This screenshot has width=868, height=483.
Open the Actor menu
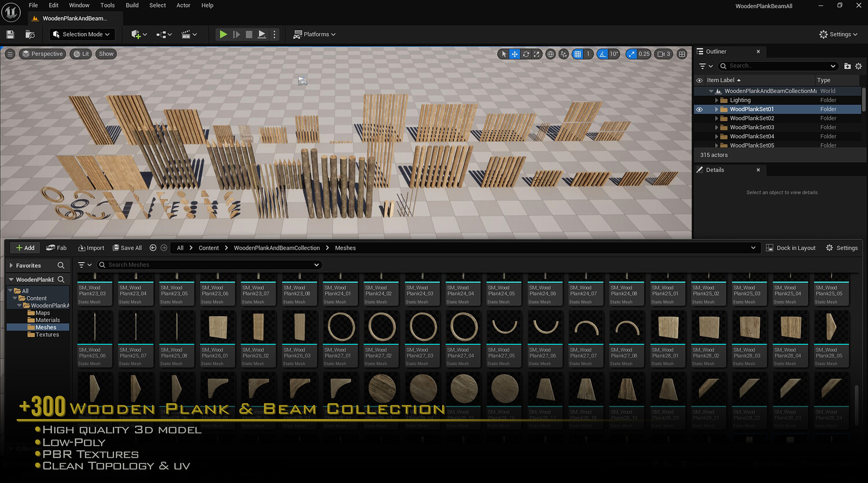[183, 5]
